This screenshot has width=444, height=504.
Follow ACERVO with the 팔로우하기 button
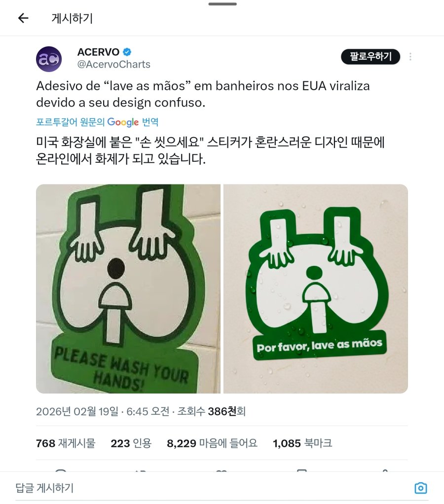coord(370,57)
